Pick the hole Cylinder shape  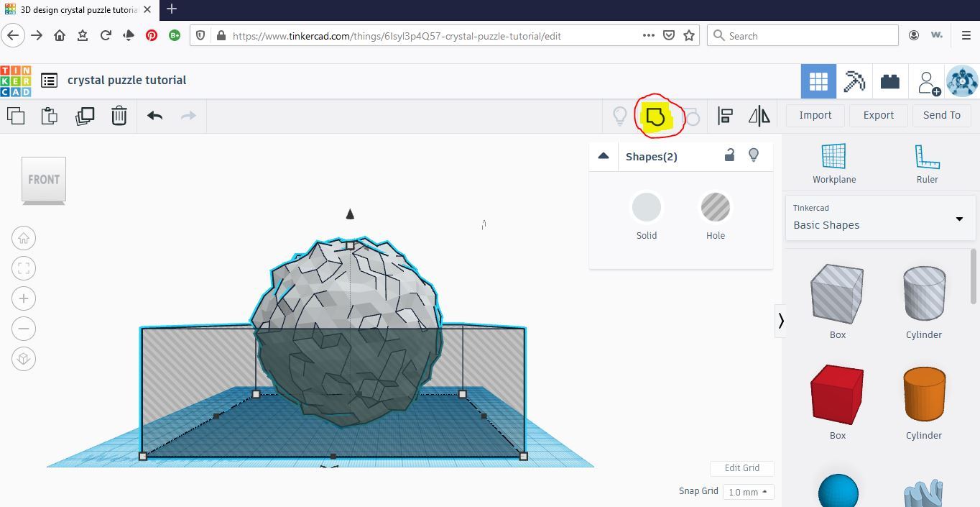(924, 293)
